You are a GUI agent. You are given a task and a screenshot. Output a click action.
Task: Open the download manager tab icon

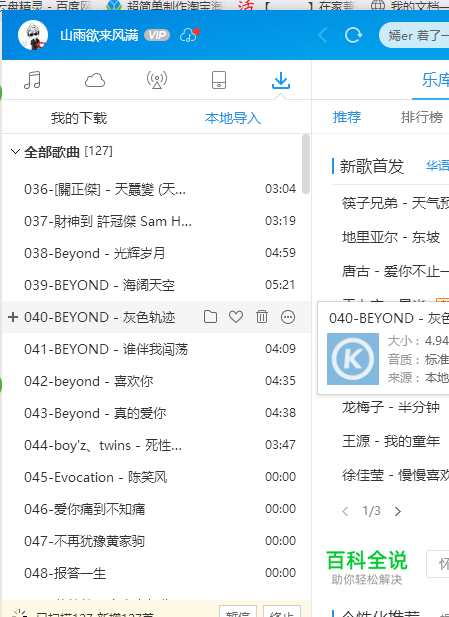pos(281,81)
